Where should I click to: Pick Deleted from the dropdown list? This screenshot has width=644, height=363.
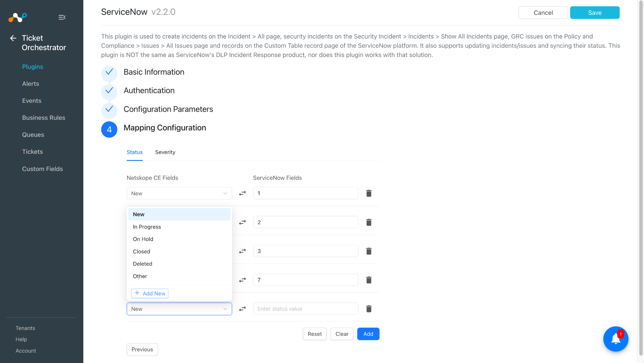point(179,264)
